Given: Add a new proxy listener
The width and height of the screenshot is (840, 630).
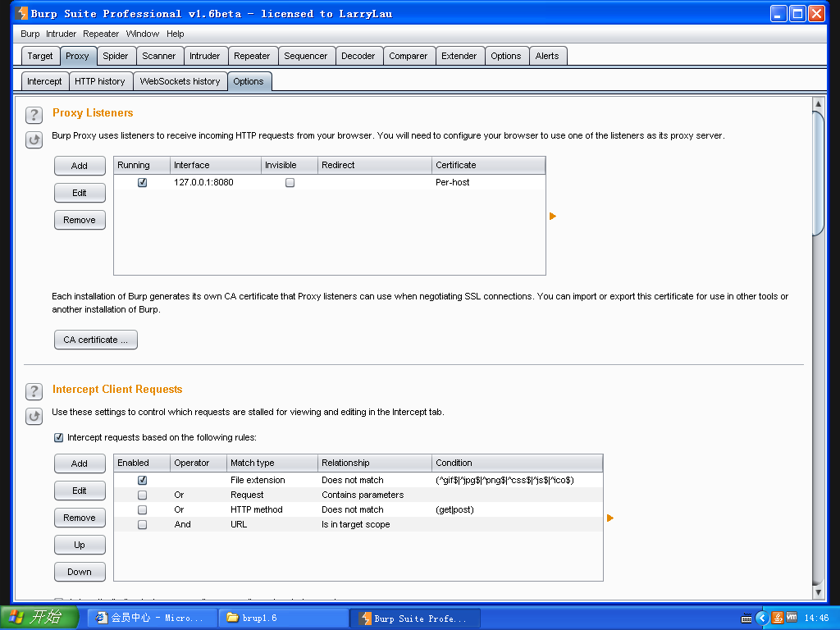Looking at the screenshot, I should click(80, 166).
